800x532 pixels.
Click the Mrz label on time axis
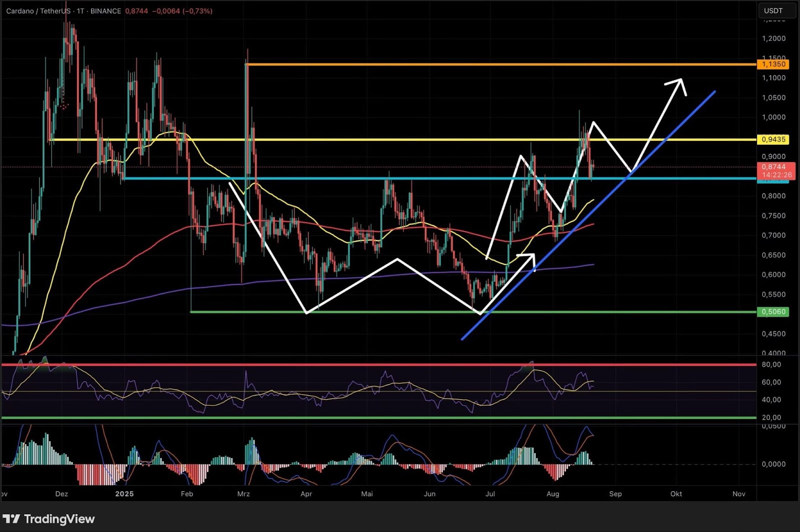[x=243, y=494]
